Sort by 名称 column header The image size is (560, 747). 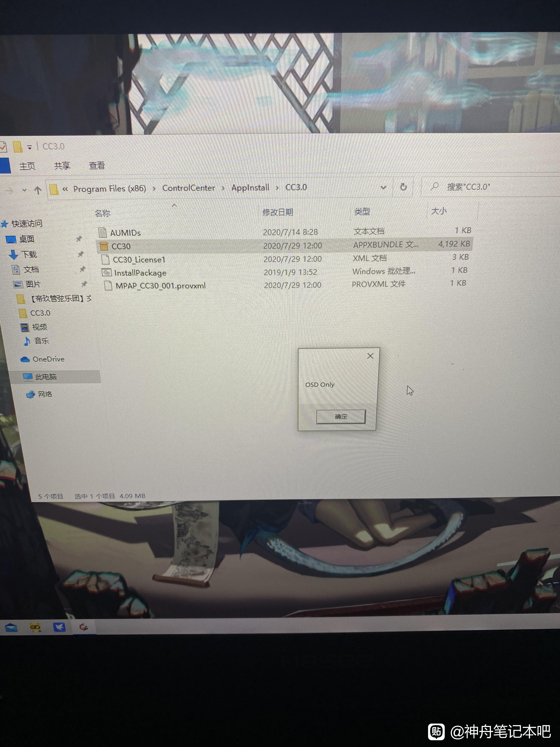click(102, 213)
